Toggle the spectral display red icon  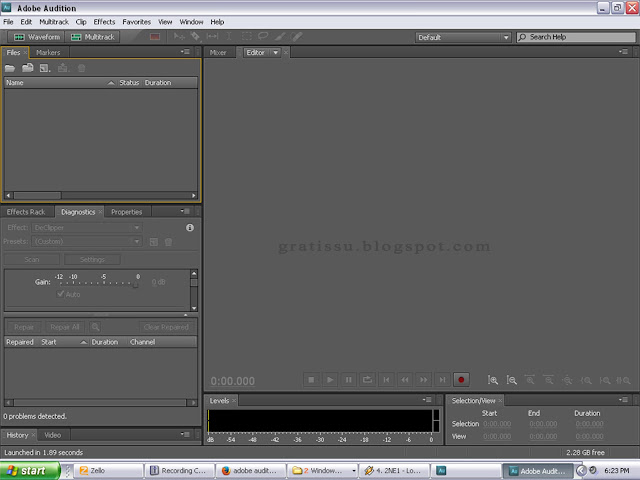click(155, 37)
